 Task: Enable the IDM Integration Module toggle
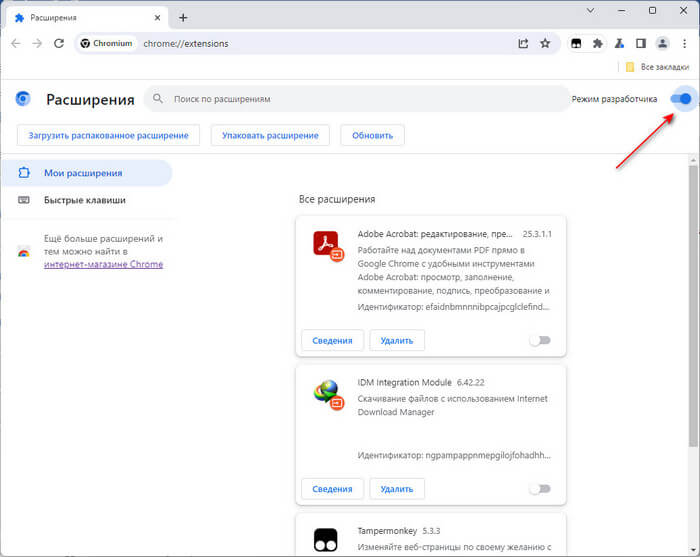click(x=540, y=489)
